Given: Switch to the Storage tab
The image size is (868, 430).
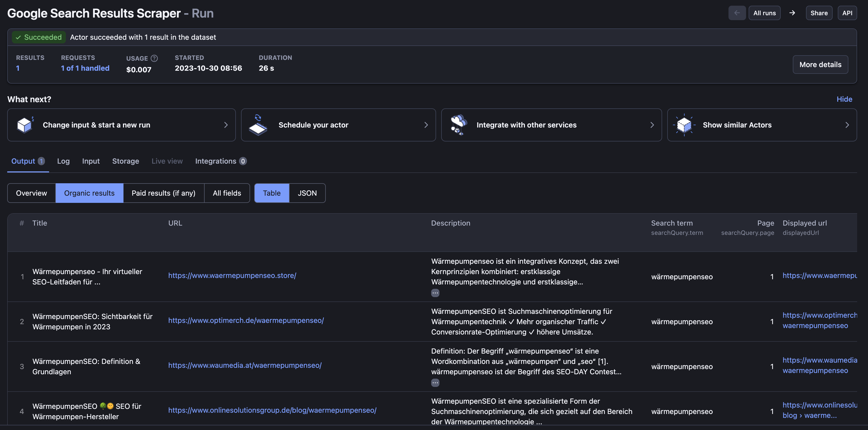Looking at the screenshot, I should pos(125,161).
